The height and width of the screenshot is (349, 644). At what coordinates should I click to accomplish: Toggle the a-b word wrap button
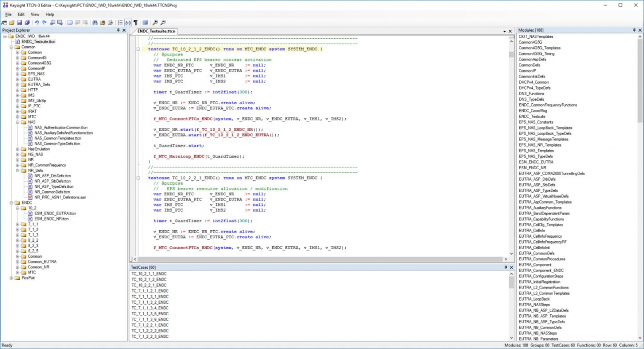point(128,23)
